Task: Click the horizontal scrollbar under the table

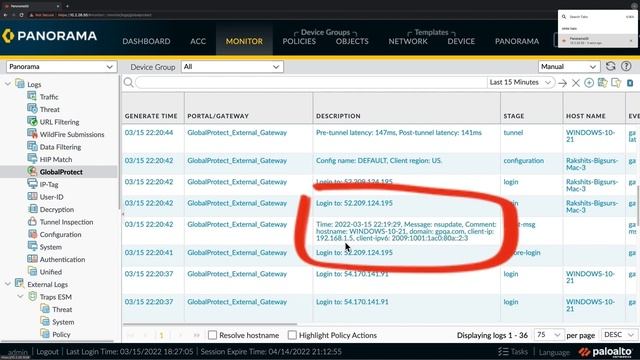Action: [210, 324]
